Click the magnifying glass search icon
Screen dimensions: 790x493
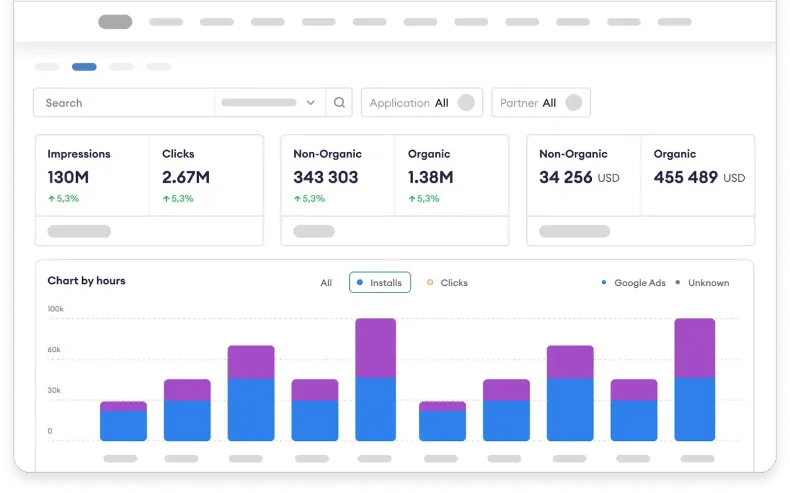tap(339, 103)
